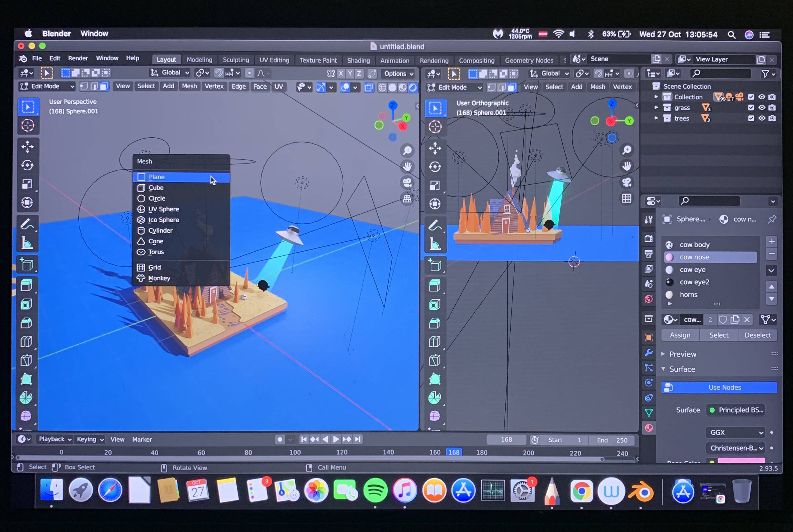The image size is (793, 532).
Task: Select the Cursor tool in left viewport
Action: point(27,126)
